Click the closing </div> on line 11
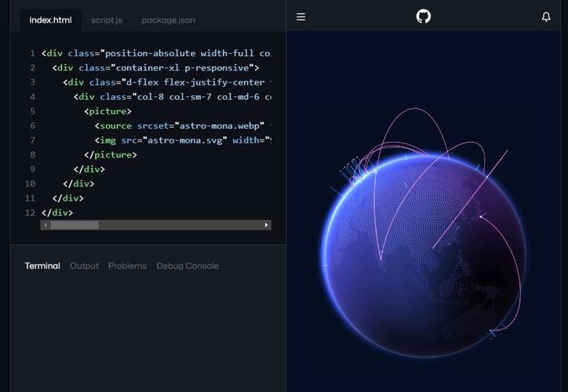Image resolution: width=568 pixels, height=392 pixels. tap(67, 198)
